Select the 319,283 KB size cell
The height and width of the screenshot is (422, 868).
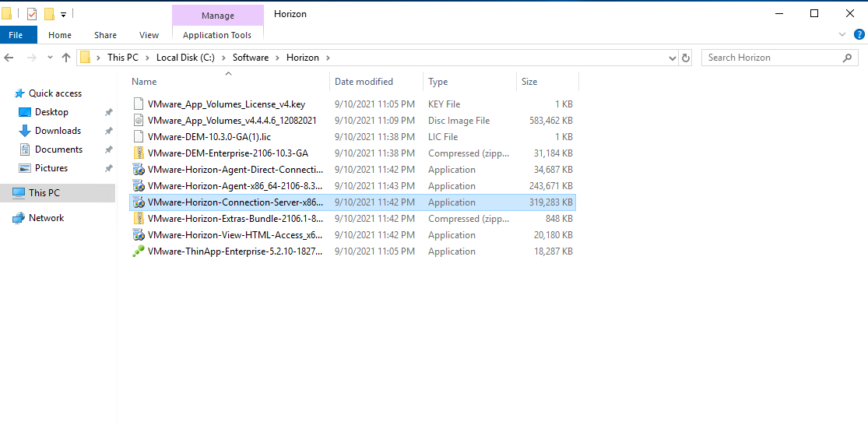(550, 202)
